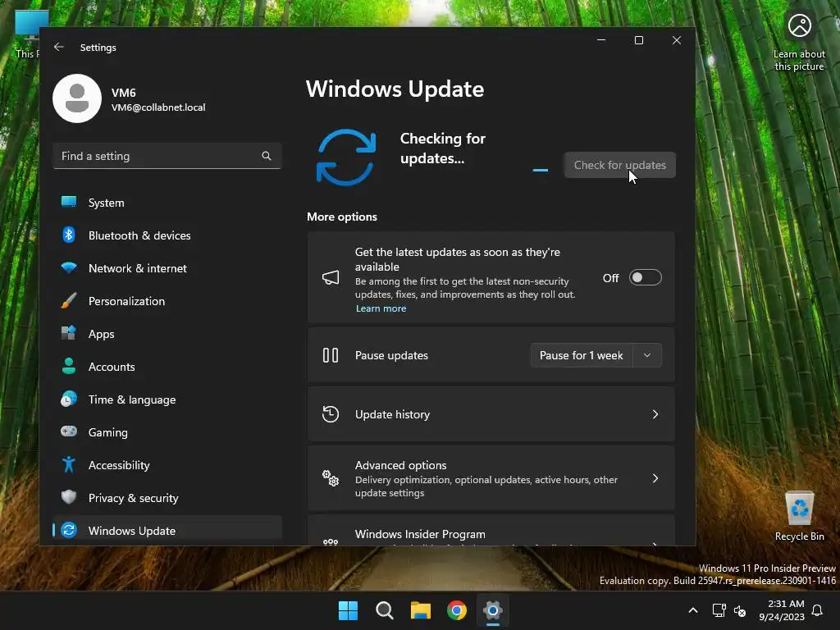Select System in the sidebar
This screenshot has height=630, width=840.
click(167, 203)
